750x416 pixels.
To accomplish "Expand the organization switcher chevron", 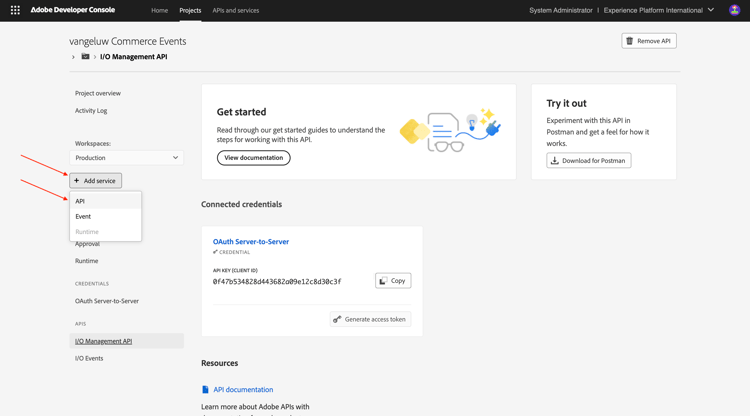I will coord(711,10).
